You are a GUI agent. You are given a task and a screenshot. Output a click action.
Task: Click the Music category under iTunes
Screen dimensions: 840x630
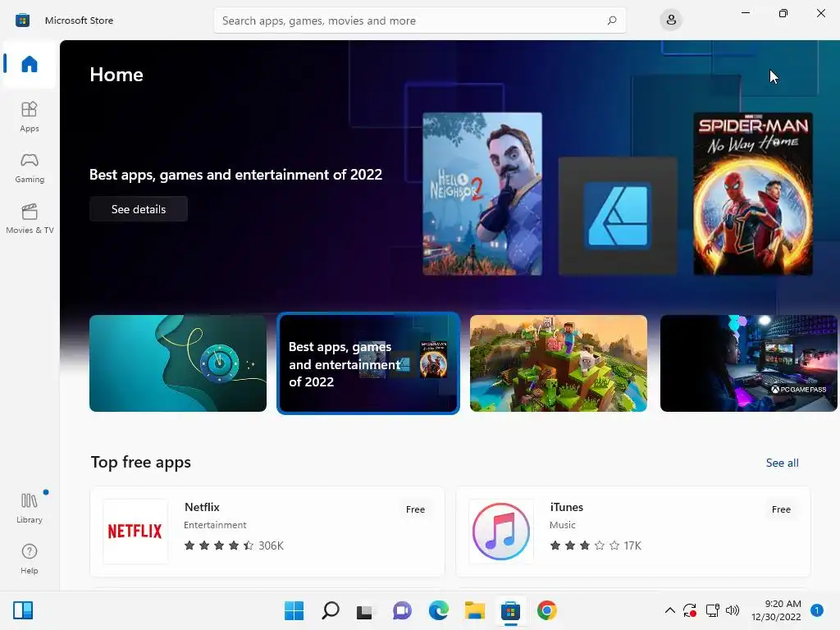(562, 525)
